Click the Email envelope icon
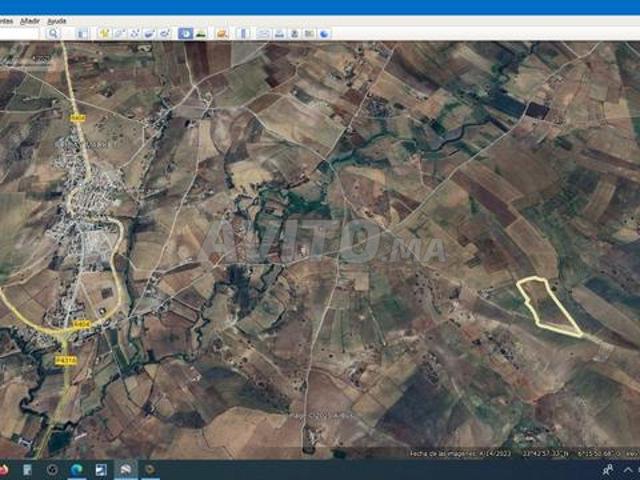Screen dimensions: 640x480 [264, 33]
